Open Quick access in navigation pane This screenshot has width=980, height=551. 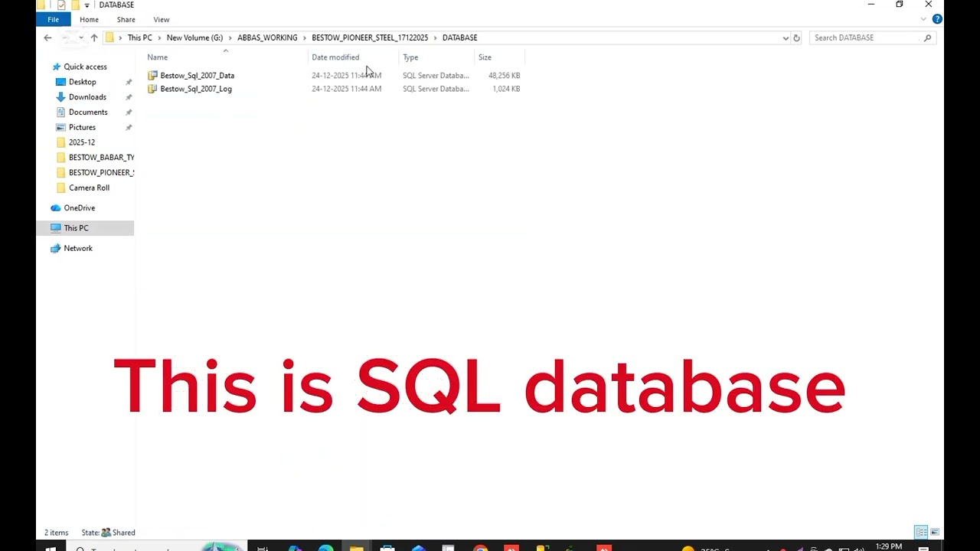pos(85,67)
